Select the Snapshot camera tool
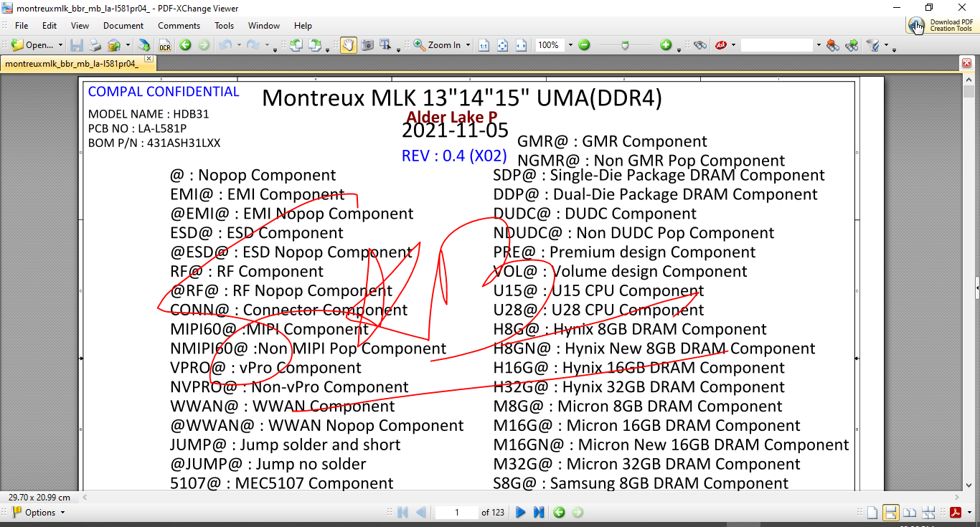This screenshot has width=980, height=527. 367,45
